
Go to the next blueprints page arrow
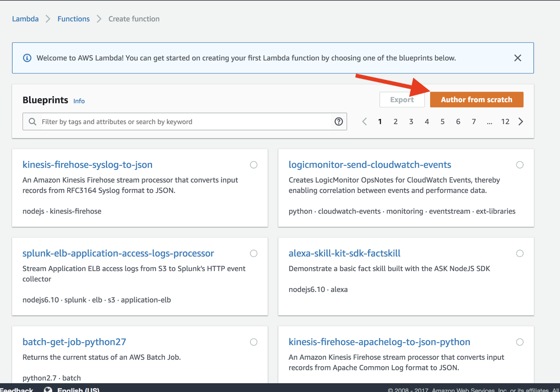pyautogui.click(x=521, y=122)
